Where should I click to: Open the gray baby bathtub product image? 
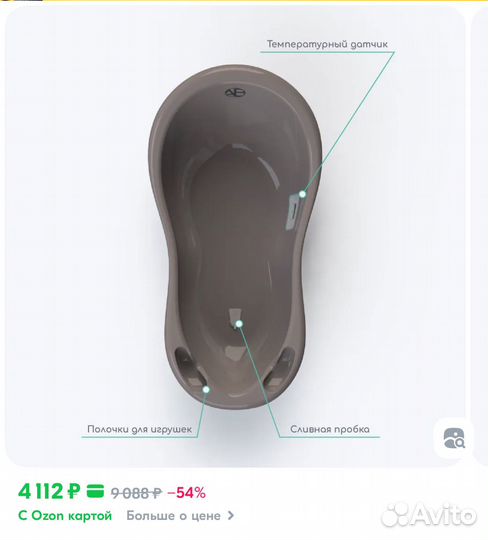[235, 237]
